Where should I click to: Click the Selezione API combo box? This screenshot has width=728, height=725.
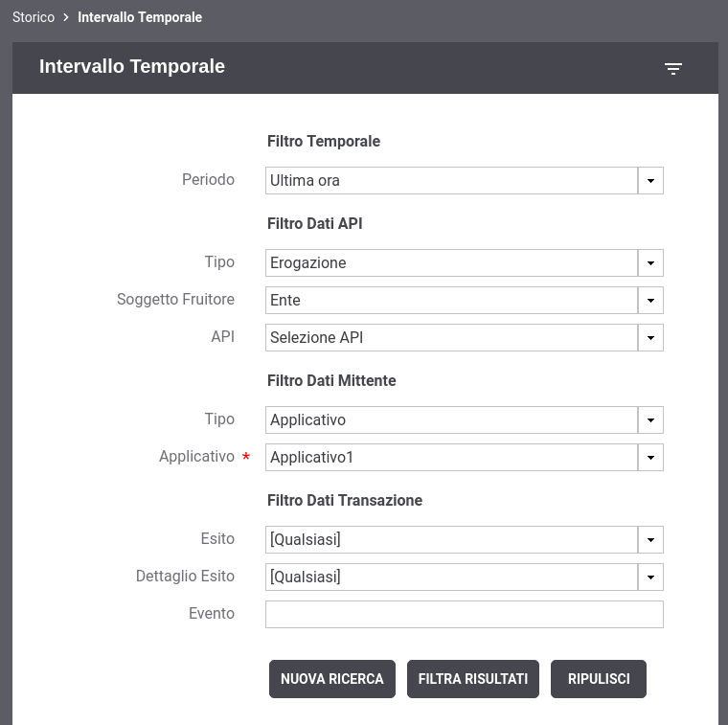tap(452, 337)
